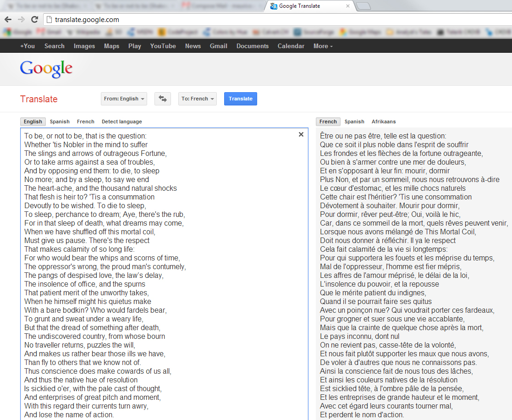Click the line 'Thus conscience does make cowards of us all,'
Image resolution: width=512 pixels, height=420 pixels.
click(x=98, y=371)
